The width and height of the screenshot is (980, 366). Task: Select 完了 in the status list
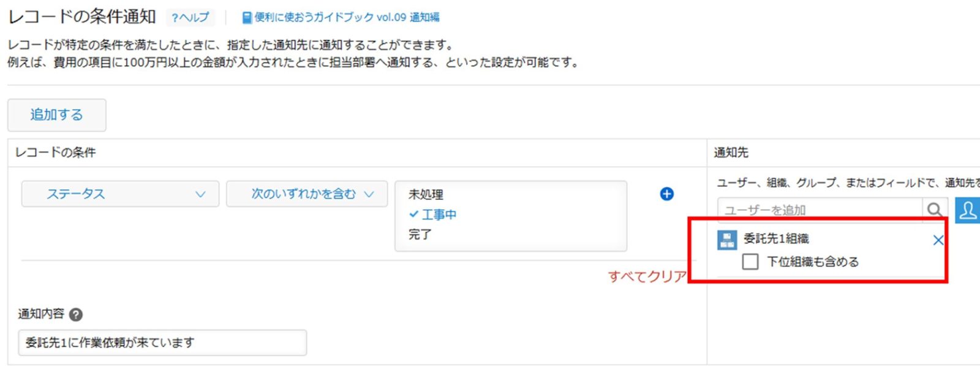(x=420, y=234)
